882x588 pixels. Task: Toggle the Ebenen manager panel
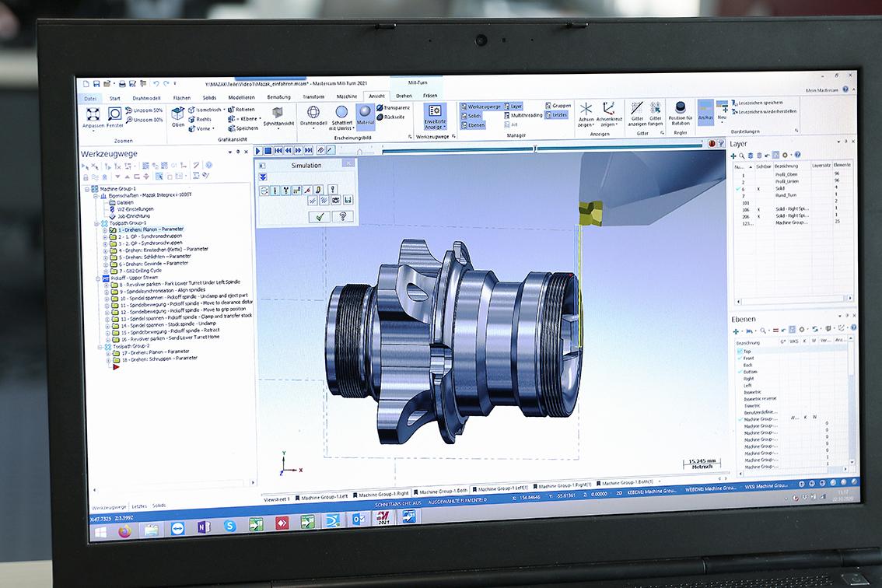tap(474, 124)
